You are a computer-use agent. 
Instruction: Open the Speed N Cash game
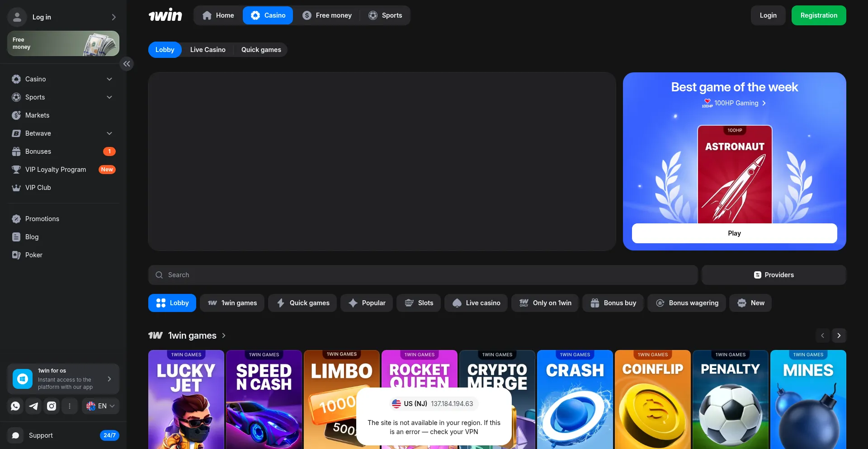click(264, 400)
